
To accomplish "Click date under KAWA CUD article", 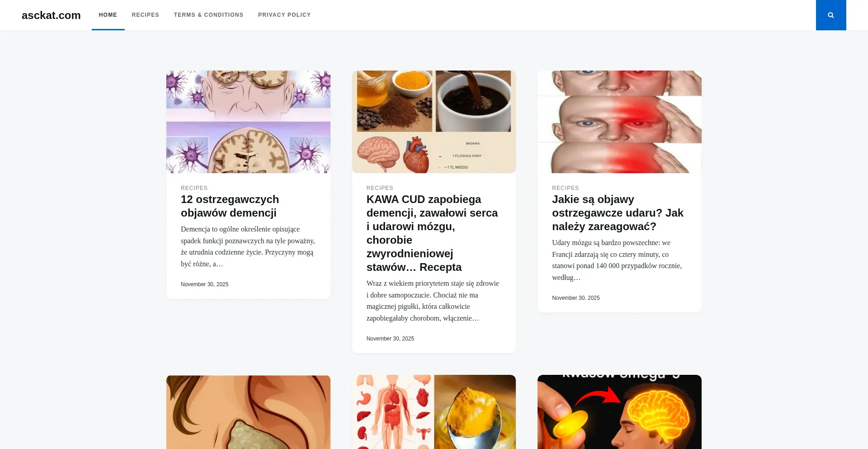I will coord(390,339).
